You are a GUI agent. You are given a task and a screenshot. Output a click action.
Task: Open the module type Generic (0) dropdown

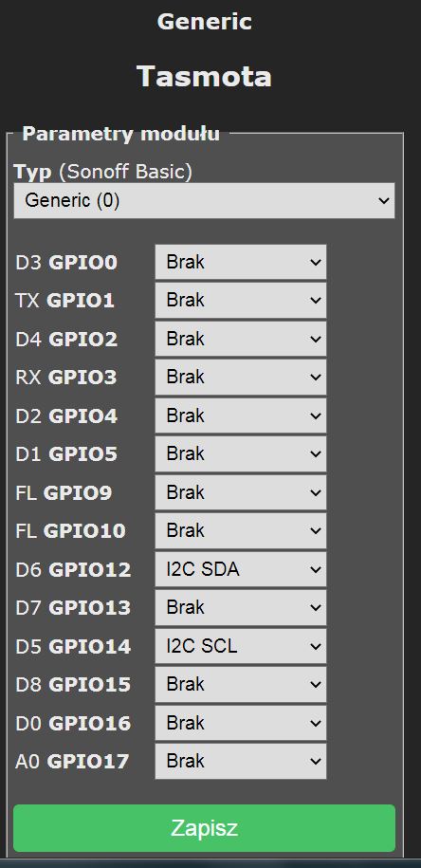pos(204,200)
